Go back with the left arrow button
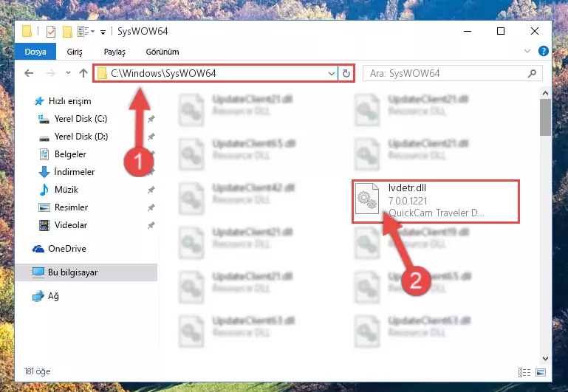Image resolution: width=568 pixels, height=392 pixels. 29,74
